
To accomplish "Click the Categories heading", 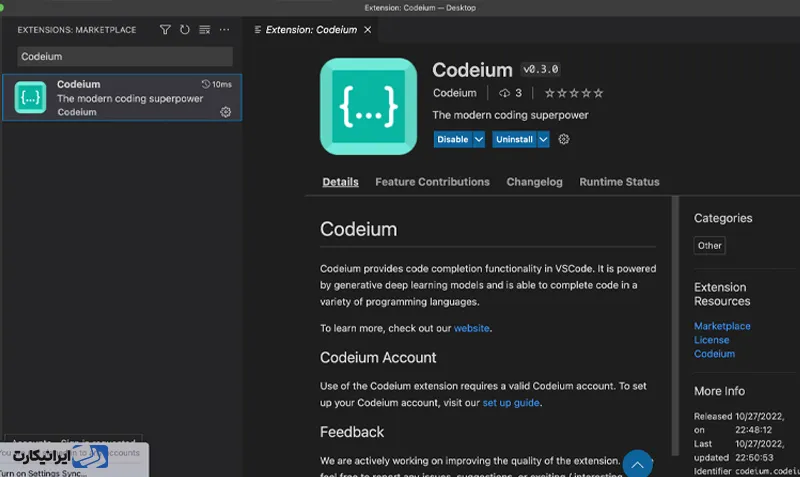I will coord(723,218).
